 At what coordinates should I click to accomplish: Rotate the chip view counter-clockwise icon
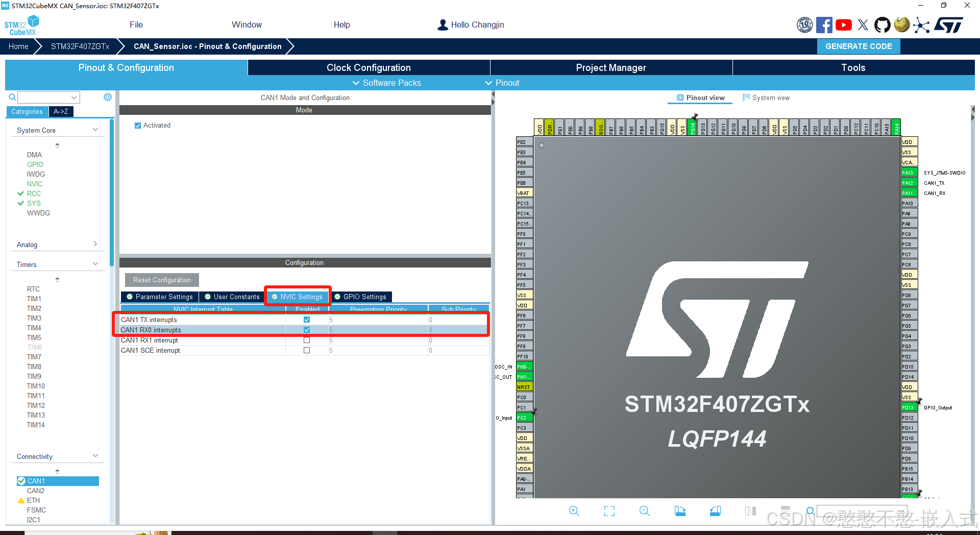pos(715,511)
